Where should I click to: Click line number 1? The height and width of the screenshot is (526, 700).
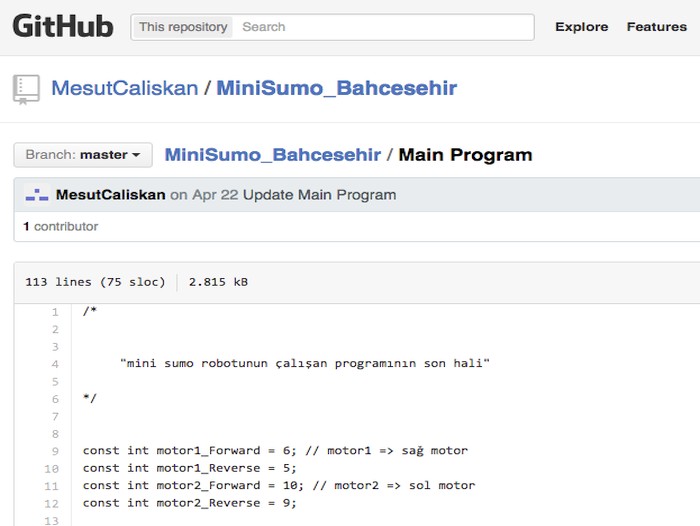coord(55,312)
